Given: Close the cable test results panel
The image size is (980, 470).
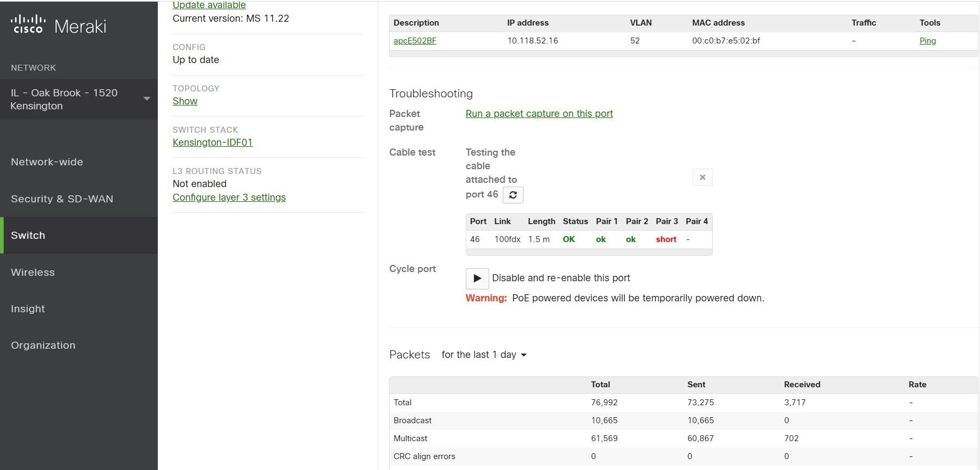Looking at the screenshot, I should 702,177.
